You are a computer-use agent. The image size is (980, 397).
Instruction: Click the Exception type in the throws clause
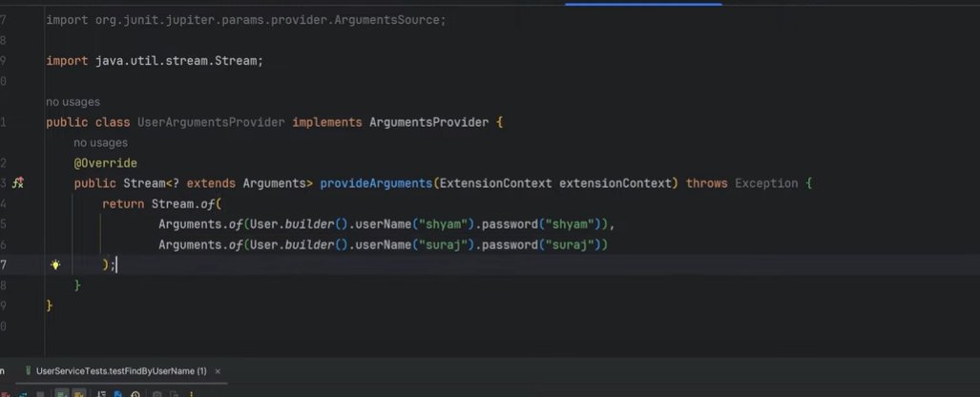tap(766, 183)
